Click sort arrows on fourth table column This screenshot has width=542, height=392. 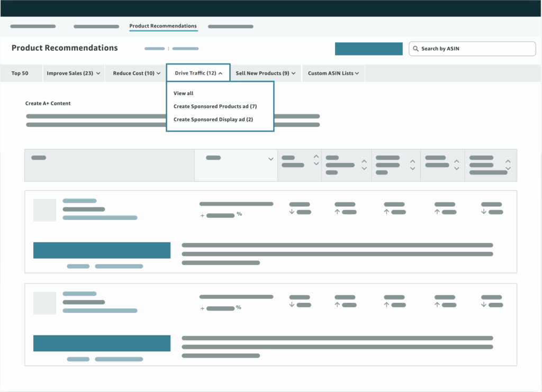pyautogui.click(x=364, y=165)
